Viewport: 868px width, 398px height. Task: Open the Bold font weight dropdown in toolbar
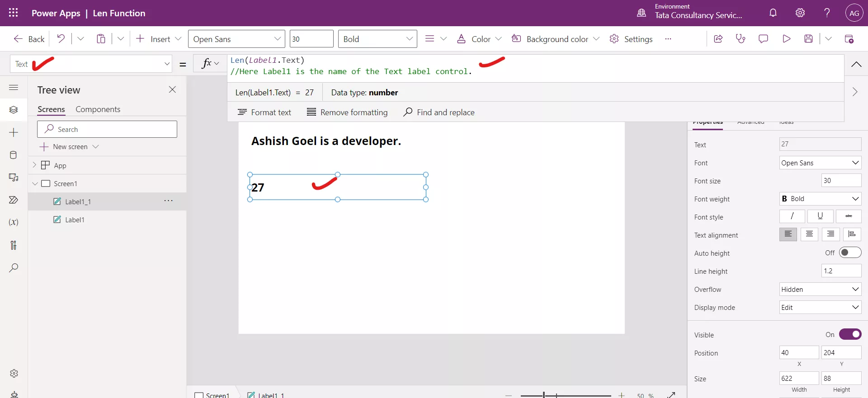tap(377, 39)
